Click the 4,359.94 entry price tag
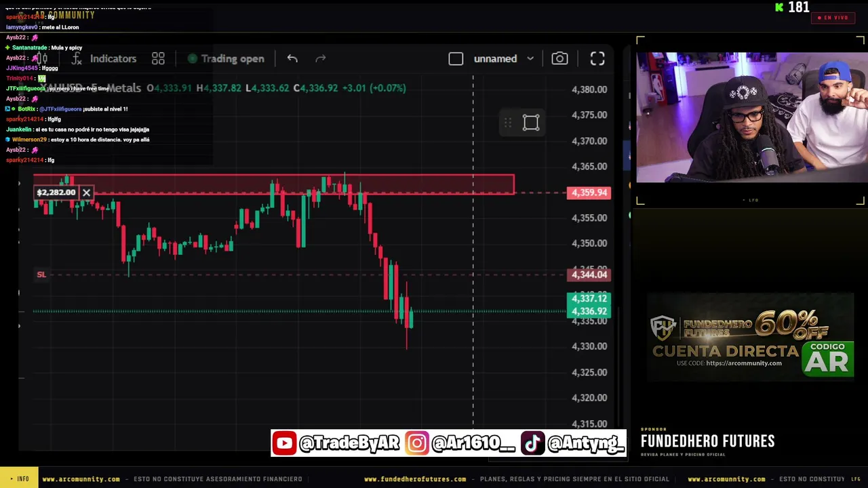This screenshot has width=868, height=488. tap(589, 192)
